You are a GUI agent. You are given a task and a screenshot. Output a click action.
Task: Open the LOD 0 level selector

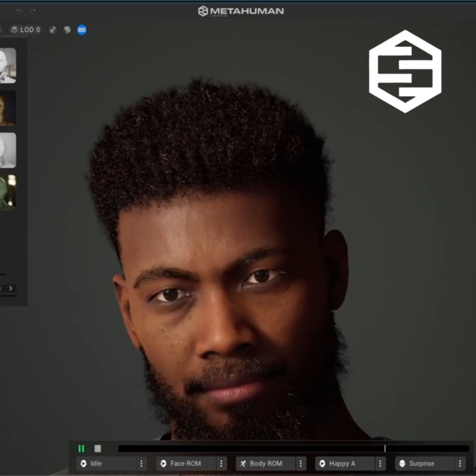click(x=26, y=30)
